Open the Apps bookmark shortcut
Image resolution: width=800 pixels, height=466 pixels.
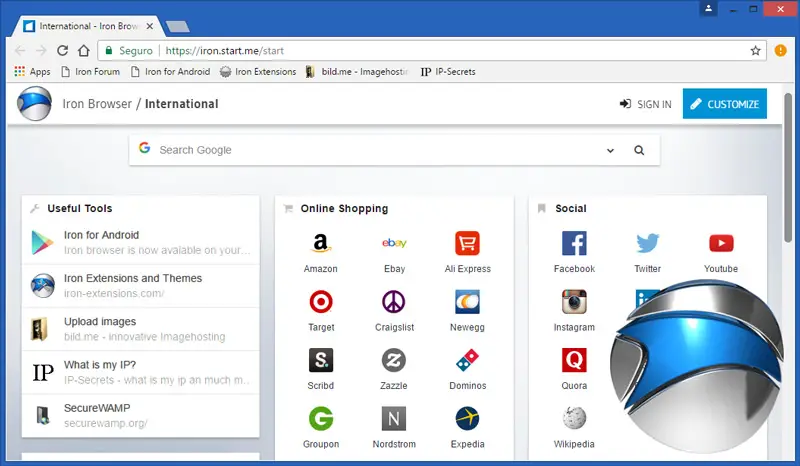tap(33, 72)
